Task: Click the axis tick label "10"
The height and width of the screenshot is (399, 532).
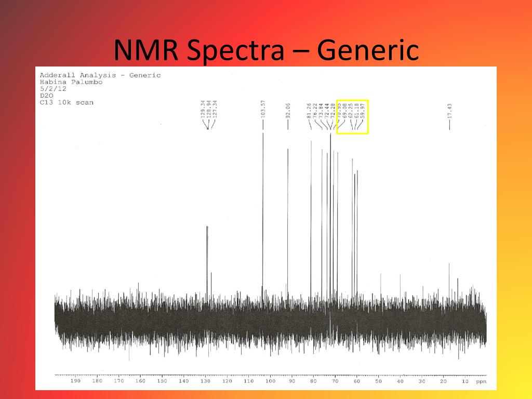Action: click(x=465, y=381)
